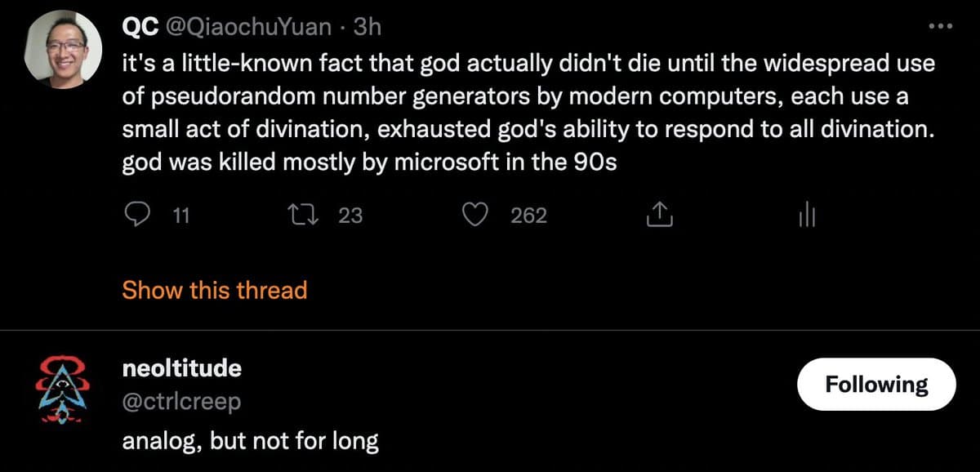Open the @ctrlcreep handle

tap(181, 403)
